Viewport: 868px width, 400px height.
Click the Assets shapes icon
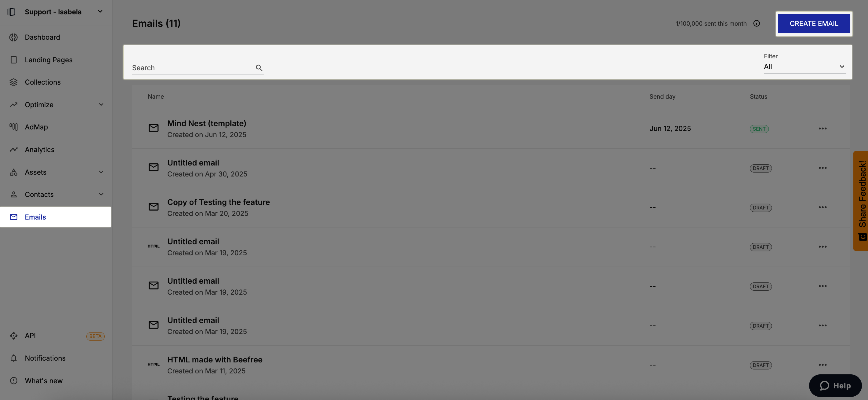tap(13, 172)
